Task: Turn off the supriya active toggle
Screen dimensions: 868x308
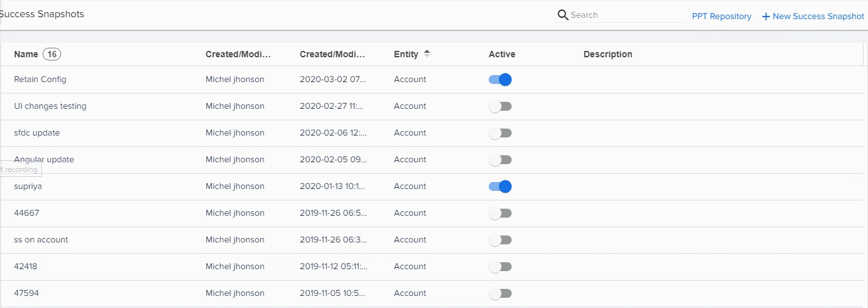Action: coord(500,186)
